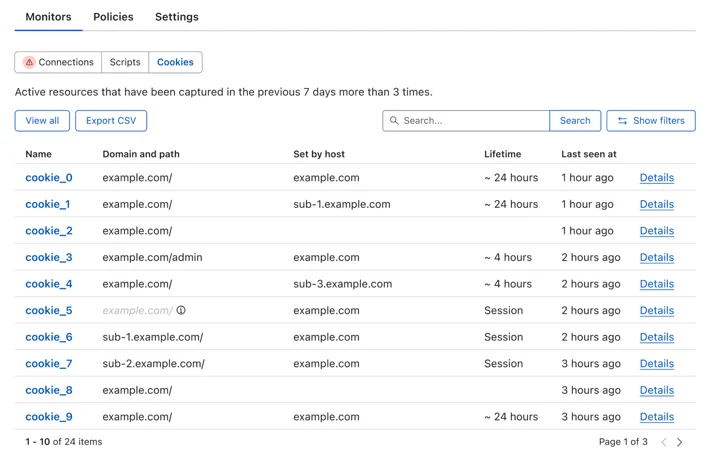Open the Policies tab
The width and height of the screenshot is (715, 463).
click(x=113, y=17)
